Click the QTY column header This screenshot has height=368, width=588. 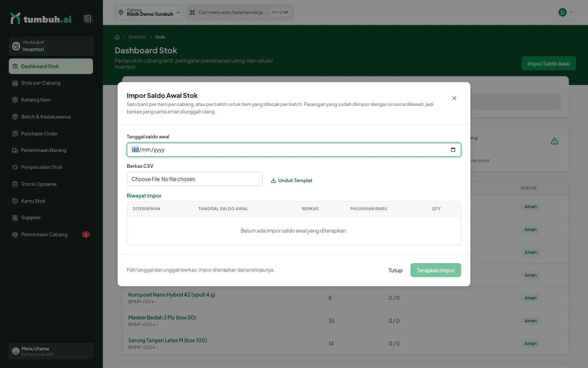[436, 209]
